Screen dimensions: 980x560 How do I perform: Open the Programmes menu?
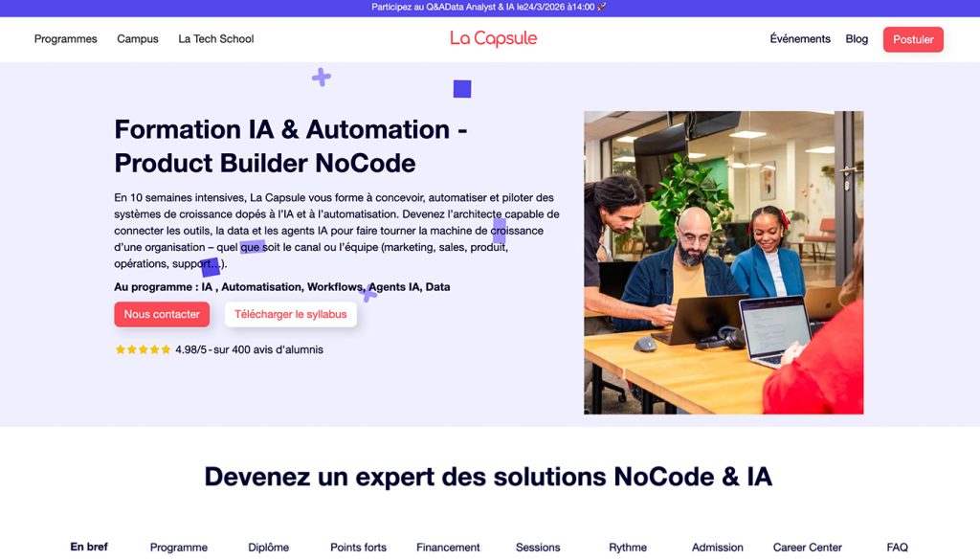click(x=66, y=38)
